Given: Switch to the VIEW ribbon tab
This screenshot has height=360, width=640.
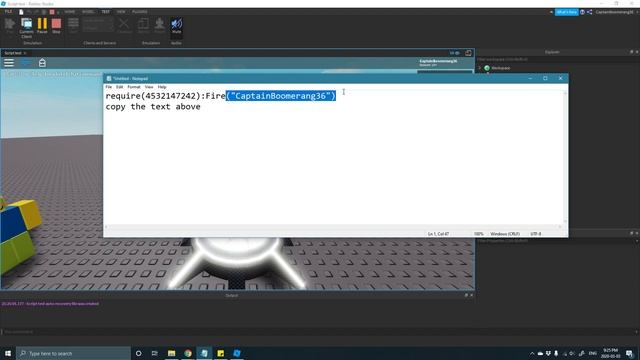Looking at the screenshot, I should coord(121,12).
